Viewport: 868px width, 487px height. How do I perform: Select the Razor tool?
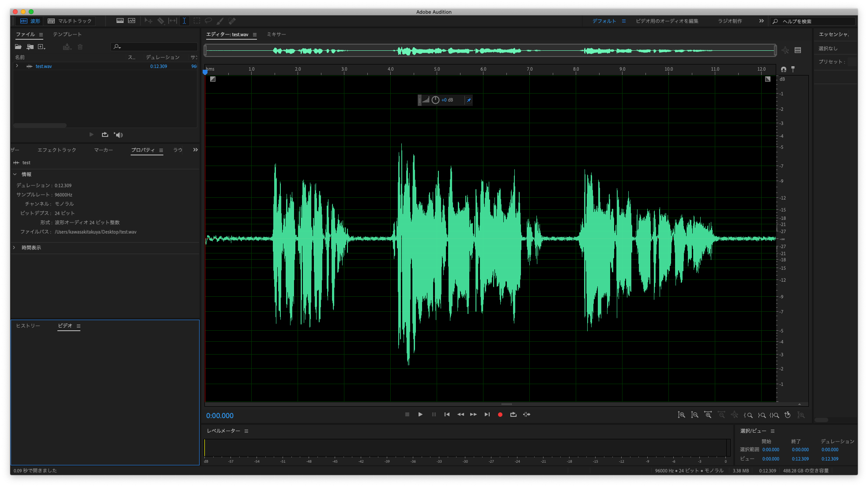(161, 21)
